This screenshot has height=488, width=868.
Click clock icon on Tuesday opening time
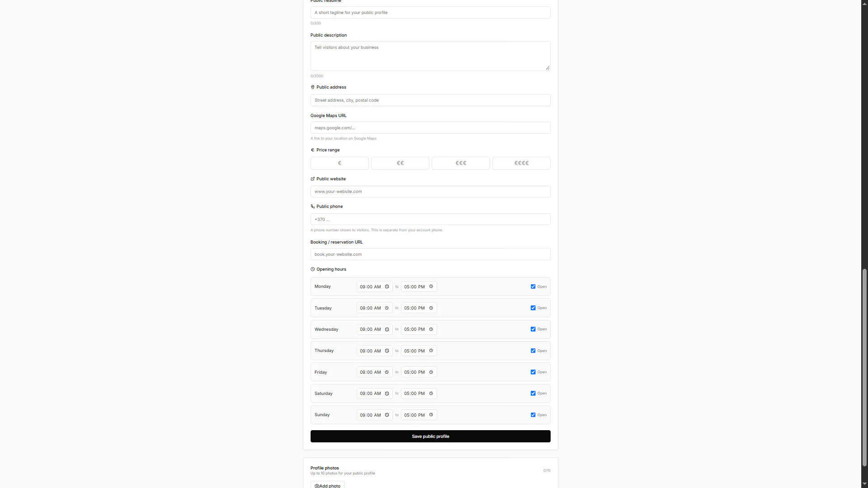387,308
